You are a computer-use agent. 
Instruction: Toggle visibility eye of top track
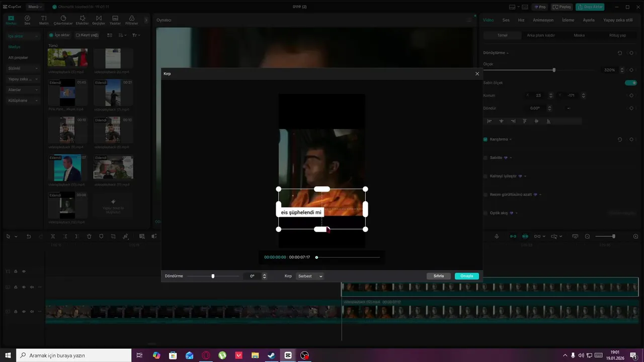click(x=24, y=271)
